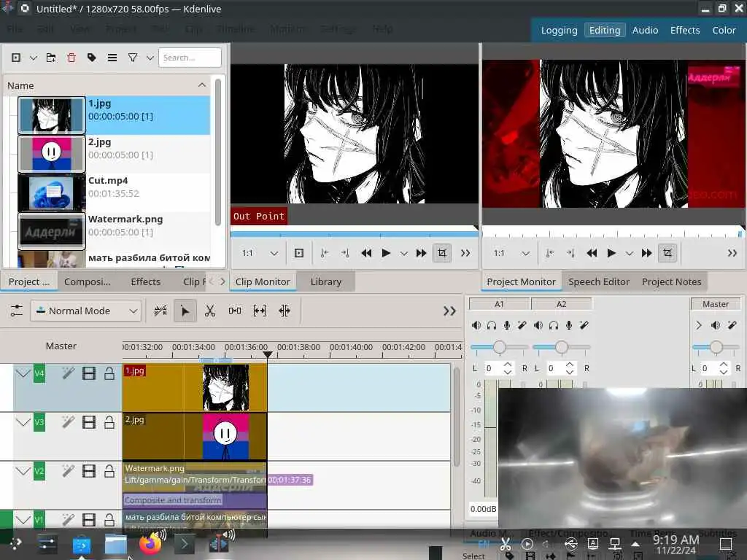The width and height of the screenshot is (747, 560).
Task: Click the Name column header in bin
Action: (x=107, y=86)
